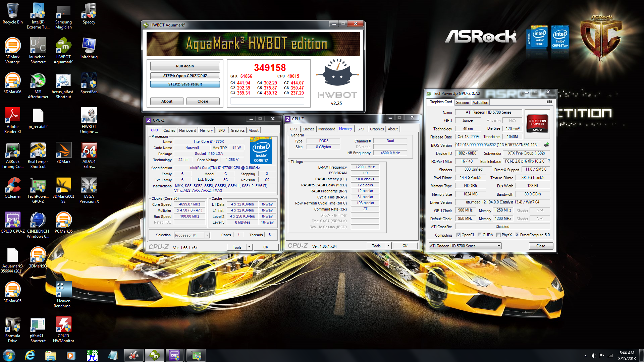
Task: Open Adobe Reader XI desktop icon
Action: coord(13,120)
